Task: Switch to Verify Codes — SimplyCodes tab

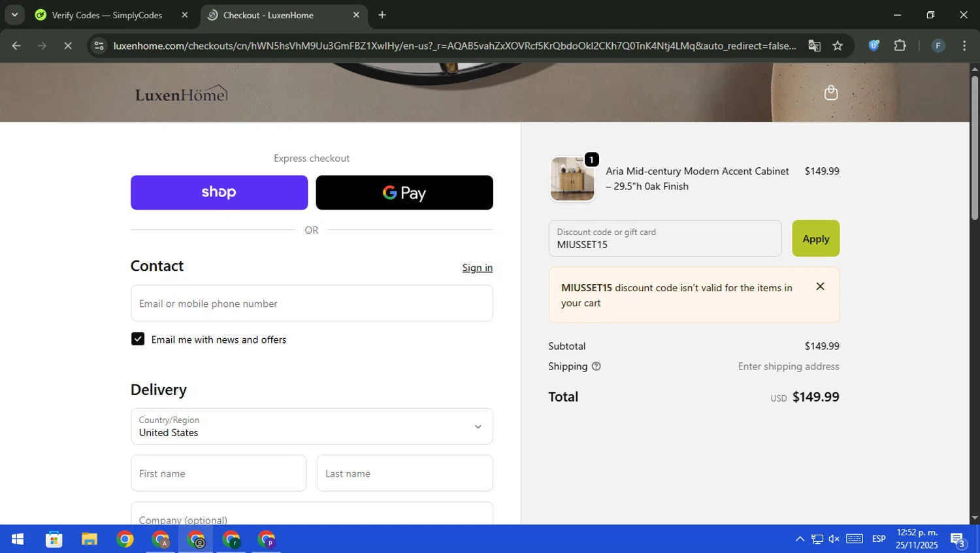Action: [x=107, y=15]
